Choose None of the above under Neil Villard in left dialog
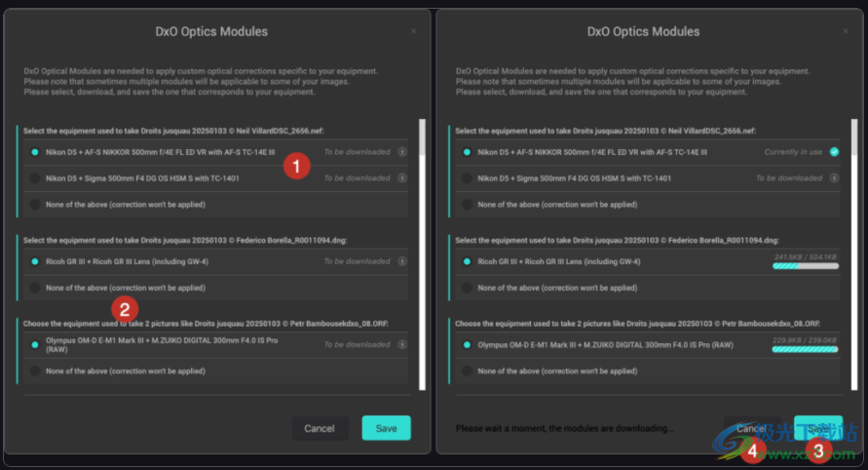This screenshot has height=470, width=868. point(35,205)
